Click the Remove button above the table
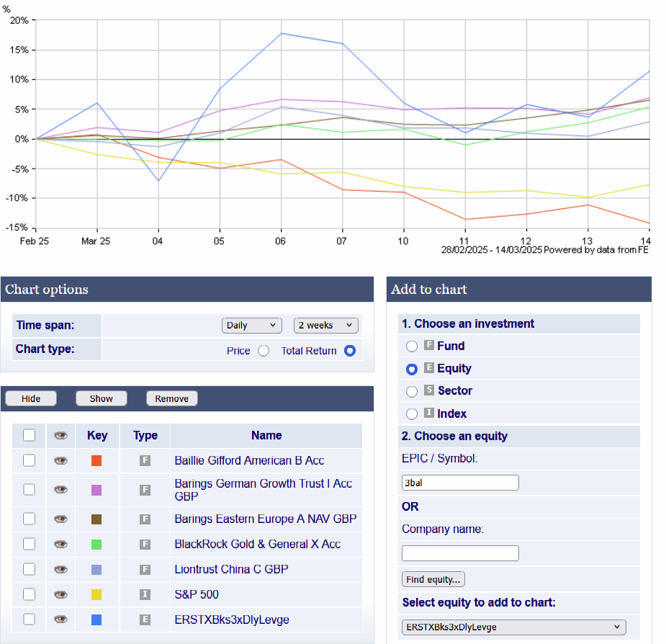Image resolution: width=666 pixels, height=644 pixels. (171, 398)
